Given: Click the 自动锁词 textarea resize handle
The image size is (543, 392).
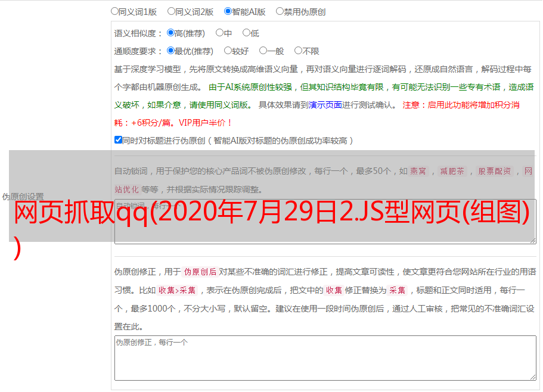Looking at the screenshot, I should click(x=533, y=241).
